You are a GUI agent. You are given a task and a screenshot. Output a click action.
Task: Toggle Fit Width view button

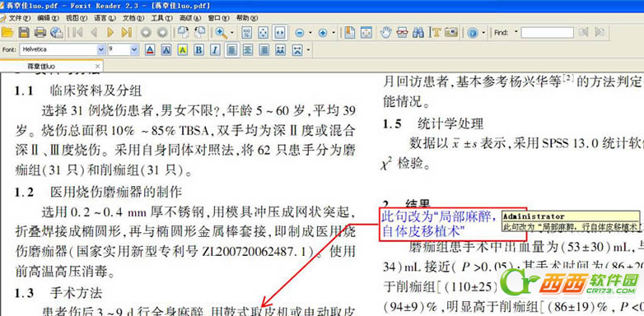(x=280, y=33)
